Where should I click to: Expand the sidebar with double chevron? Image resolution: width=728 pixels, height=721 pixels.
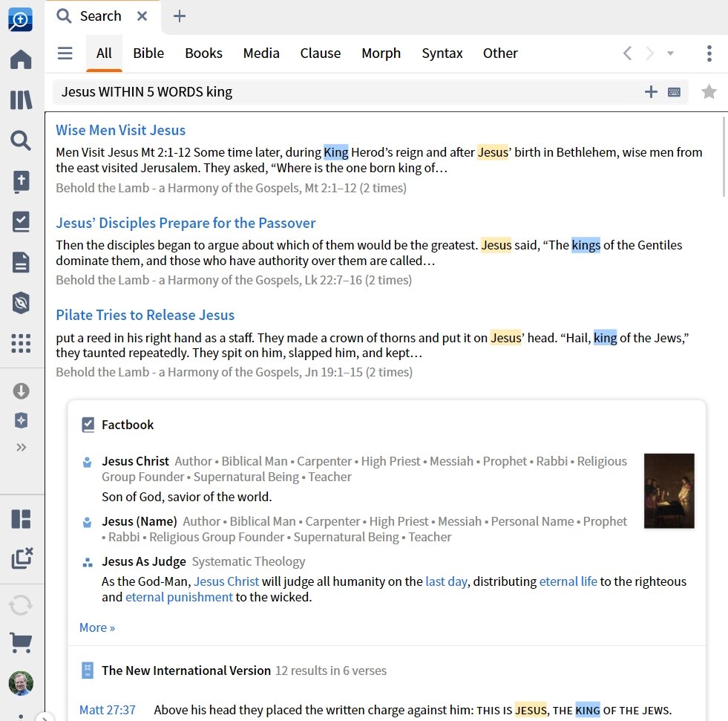coord(21,447)
